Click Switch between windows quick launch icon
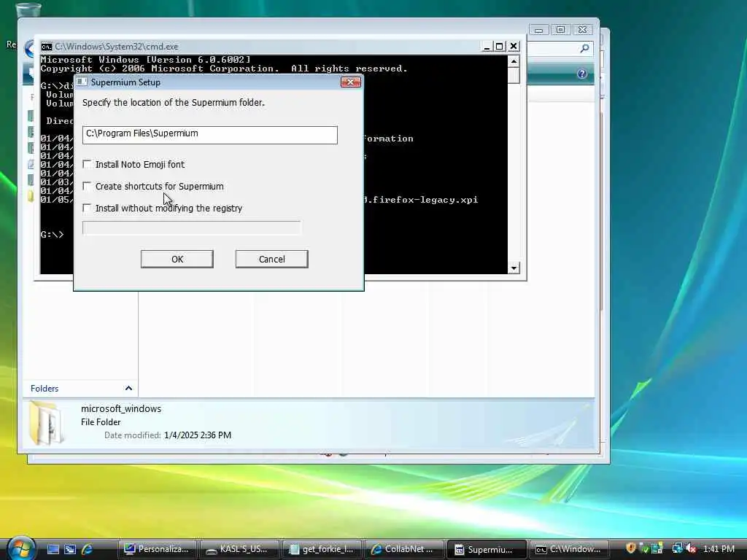The height and width of the screenshot is (560, 747). point(70,549)
